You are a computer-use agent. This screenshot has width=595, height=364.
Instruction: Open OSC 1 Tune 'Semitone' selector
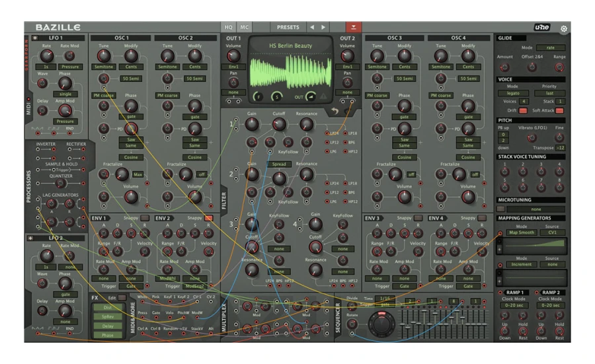click(104, 67)
